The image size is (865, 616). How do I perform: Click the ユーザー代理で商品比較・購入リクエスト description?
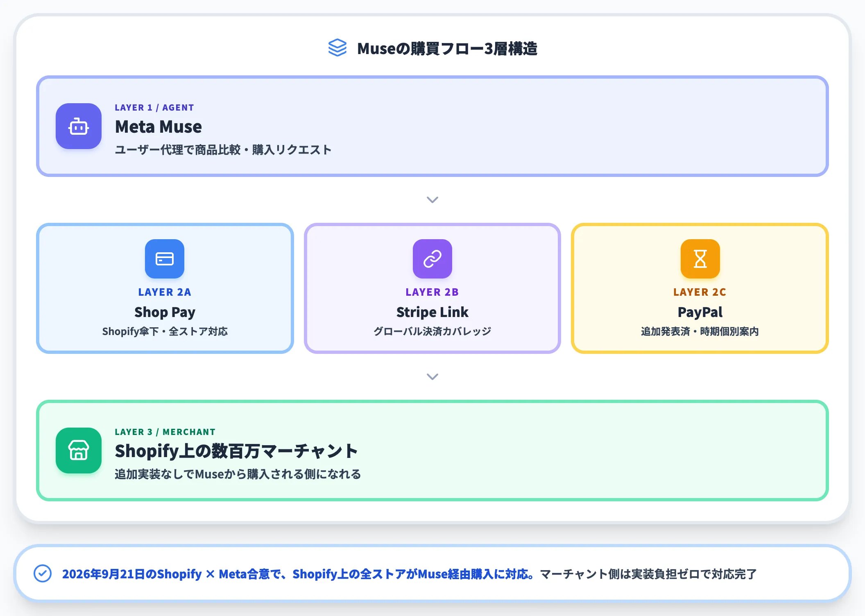click(x=223, y=150)
